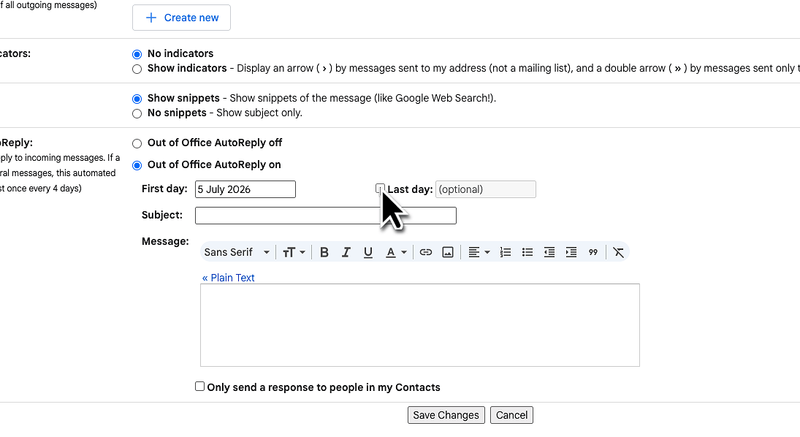Decrease the indent of message text

pyautogui.click(x=549, y=252)
